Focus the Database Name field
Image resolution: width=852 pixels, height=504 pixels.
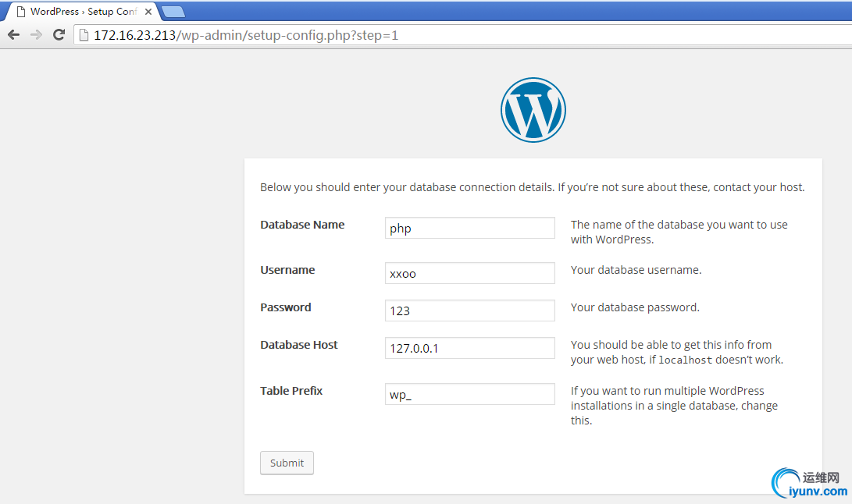click(469, 228)
